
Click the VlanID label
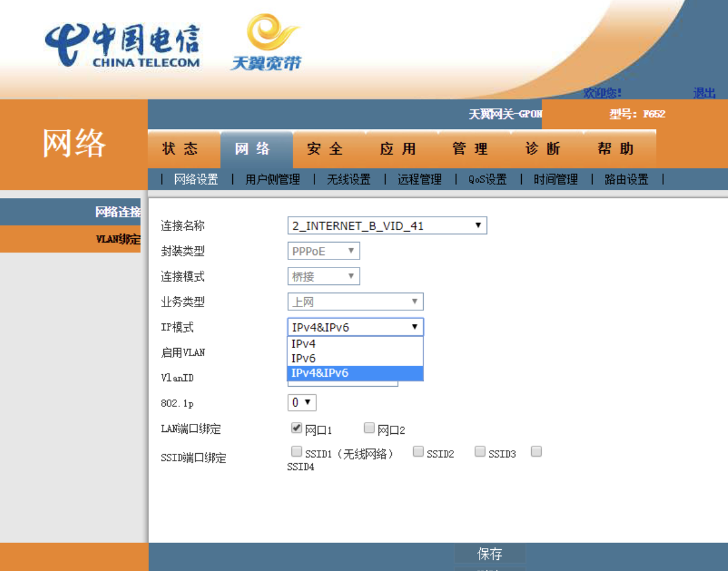coord(177,378)
